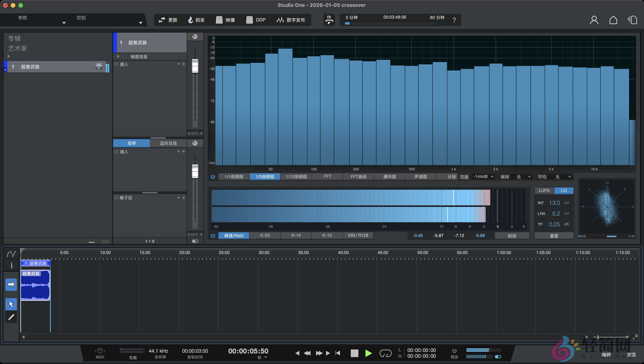Screen dimensions: 644x364
Task: Flip the automation toggle below the fader
Action: coord(195,241)
